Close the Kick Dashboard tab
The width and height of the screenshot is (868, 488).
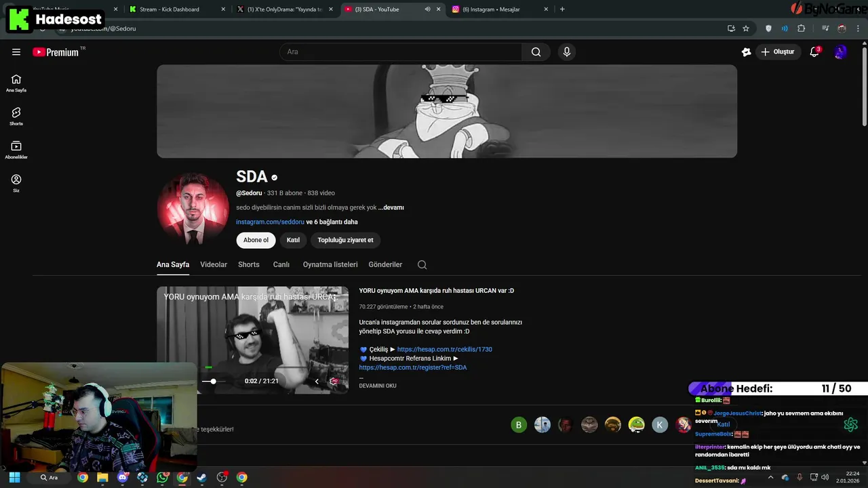tap(223, 9)
